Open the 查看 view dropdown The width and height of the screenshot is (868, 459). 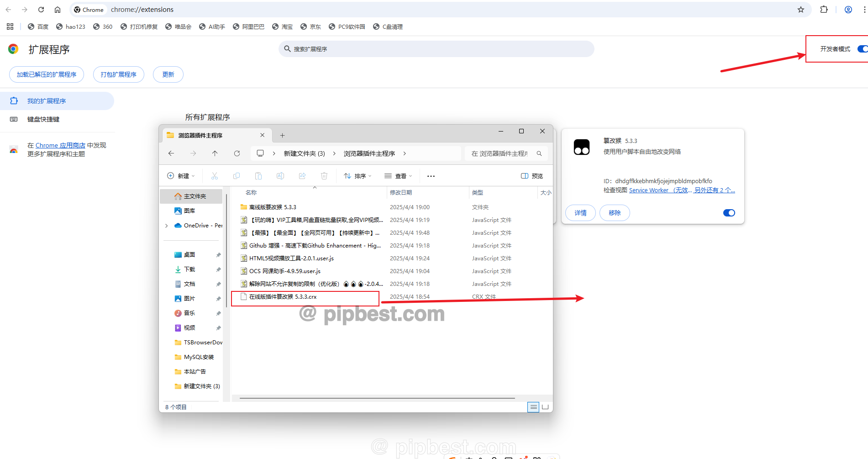click(x=398, y=176)
